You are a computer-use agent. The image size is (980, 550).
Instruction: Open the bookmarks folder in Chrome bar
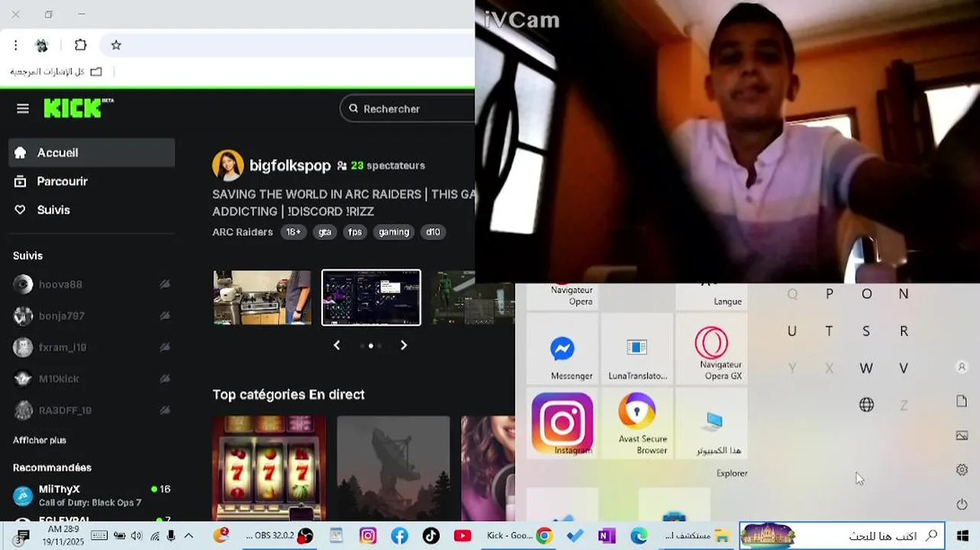click(x=56, y=71)
